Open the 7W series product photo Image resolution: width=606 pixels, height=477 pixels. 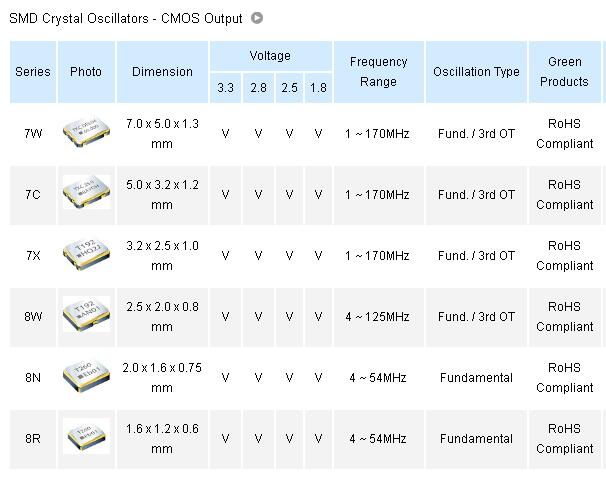[86, 133]
